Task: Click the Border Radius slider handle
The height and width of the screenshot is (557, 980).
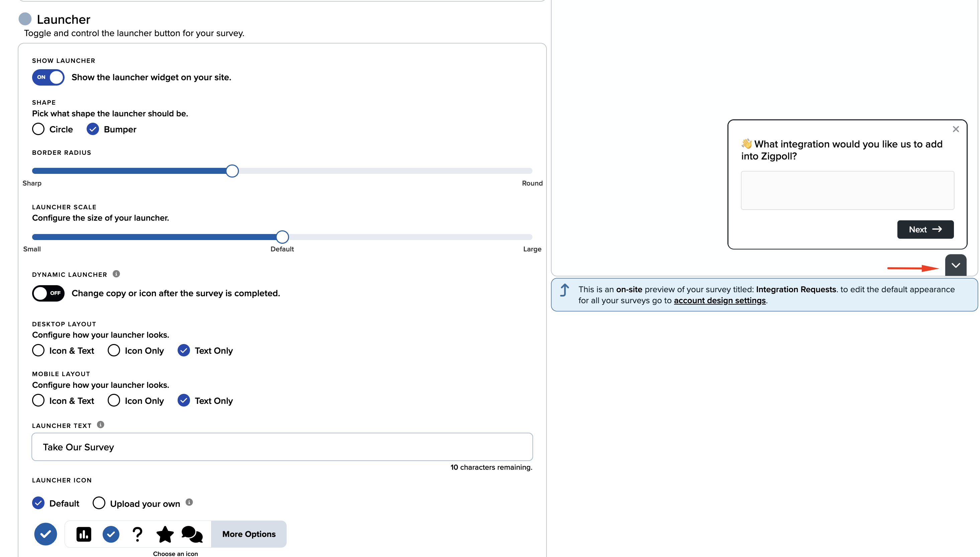Action: coord(232,171)
